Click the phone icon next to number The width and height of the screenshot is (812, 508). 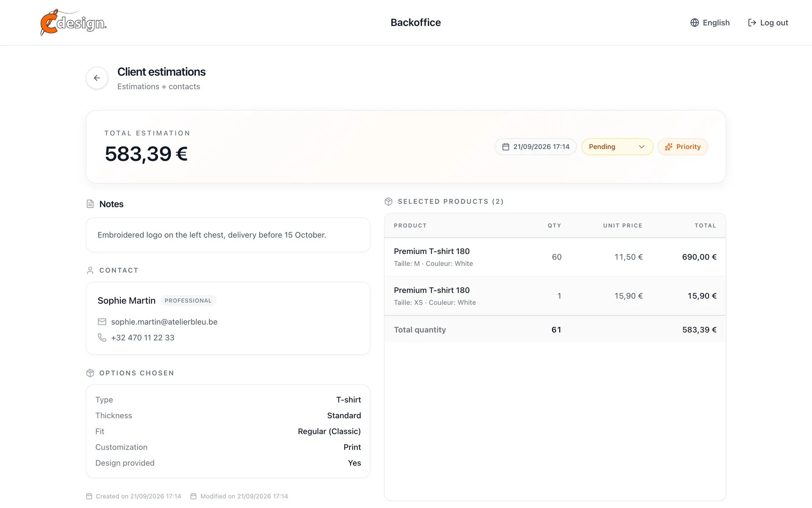tap(102, 337)
